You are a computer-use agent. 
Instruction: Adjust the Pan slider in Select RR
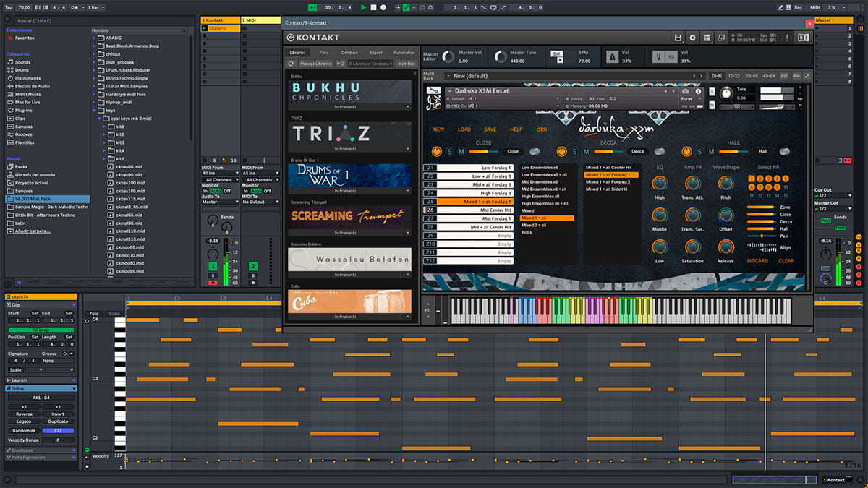coord(761,236)
